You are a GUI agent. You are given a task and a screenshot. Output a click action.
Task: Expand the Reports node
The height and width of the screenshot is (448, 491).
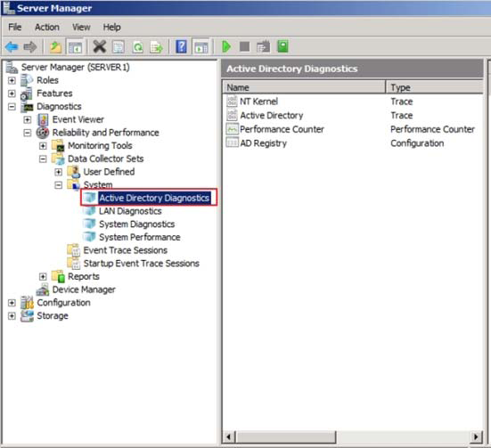[x=43, y=277]
